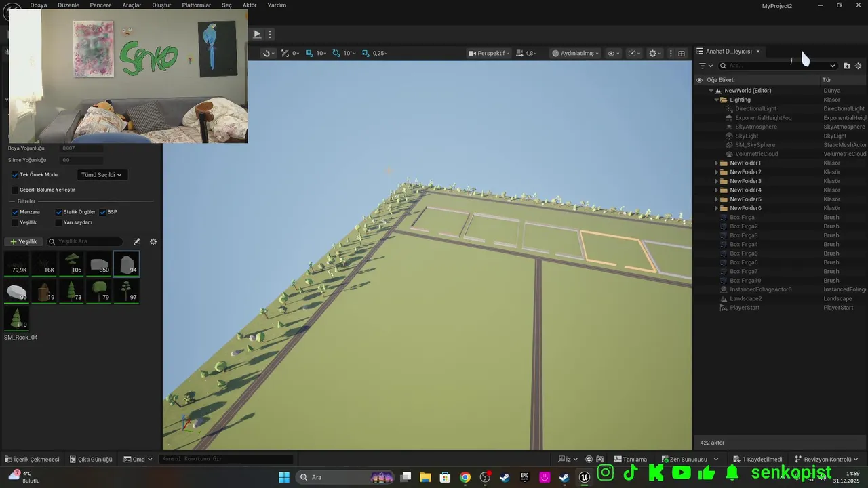Open the Düzenle menu

pyautogui.click(x=68, y=5)
